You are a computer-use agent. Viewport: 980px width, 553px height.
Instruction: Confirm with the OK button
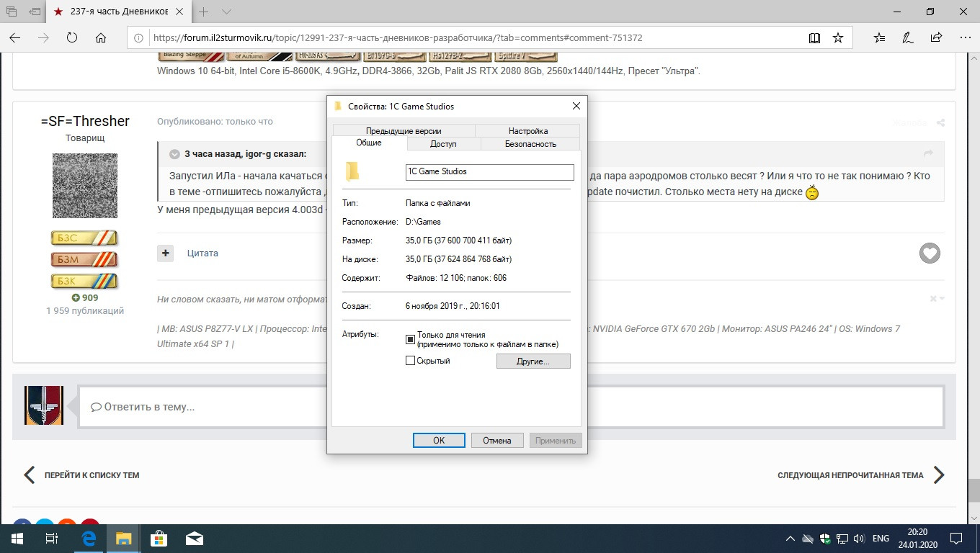point(439,440)
